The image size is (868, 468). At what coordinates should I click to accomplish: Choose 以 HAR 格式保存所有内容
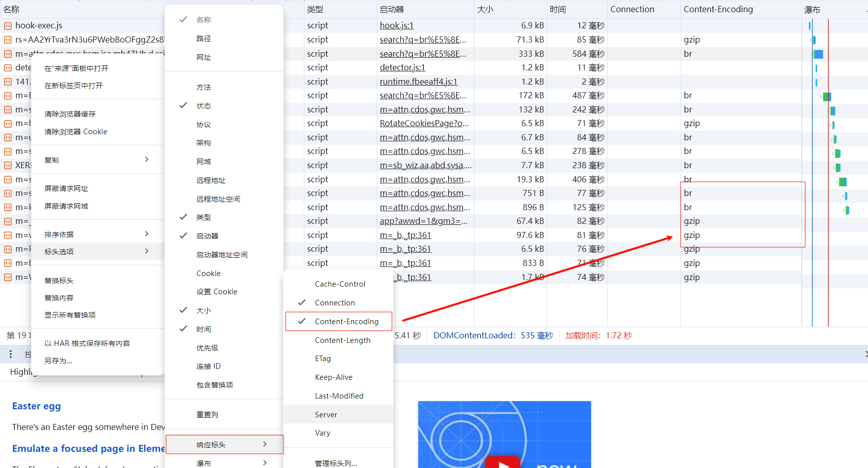tap(87, 343)
